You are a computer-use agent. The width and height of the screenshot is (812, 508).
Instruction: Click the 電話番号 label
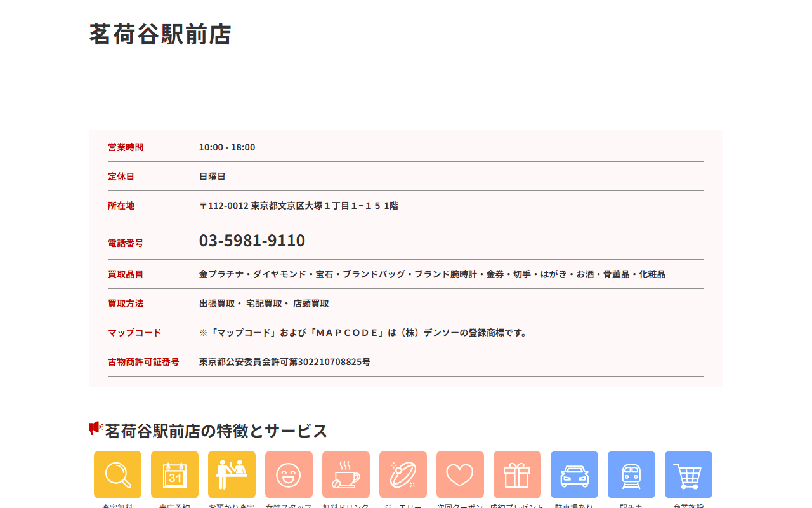tap(126, 243)
